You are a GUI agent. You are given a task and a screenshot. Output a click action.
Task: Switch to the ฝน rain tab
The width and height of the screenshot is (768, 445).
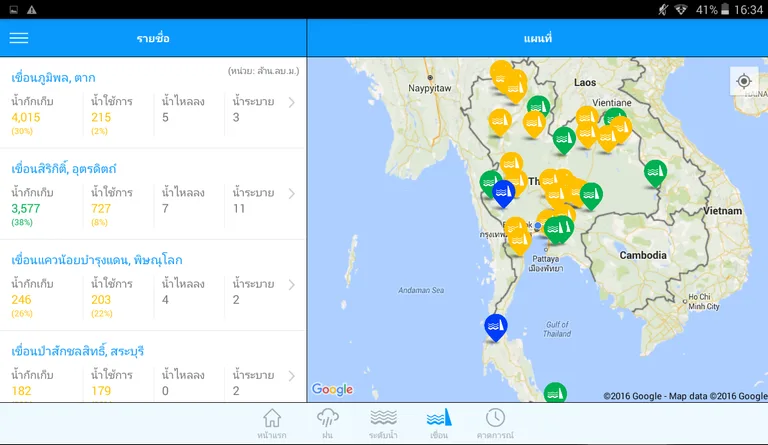pyautogui.click(x=328, y=424)
